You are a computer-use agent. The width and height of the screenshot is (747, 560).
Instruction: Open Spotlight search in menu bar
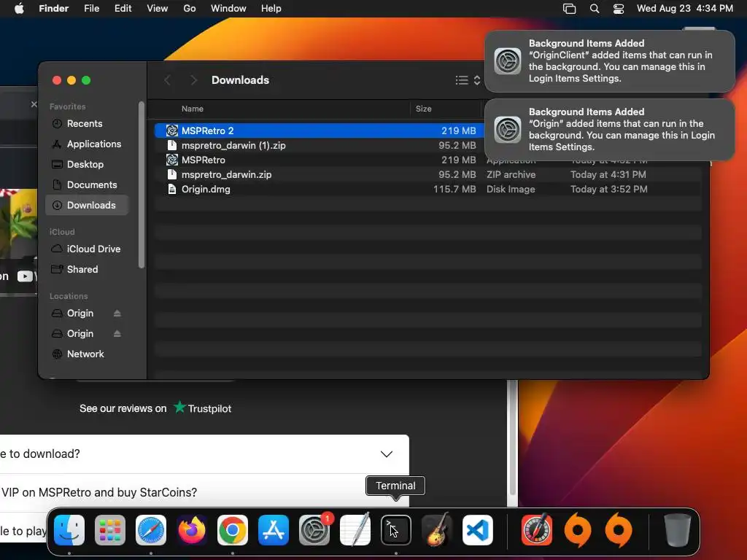[594, 9]
